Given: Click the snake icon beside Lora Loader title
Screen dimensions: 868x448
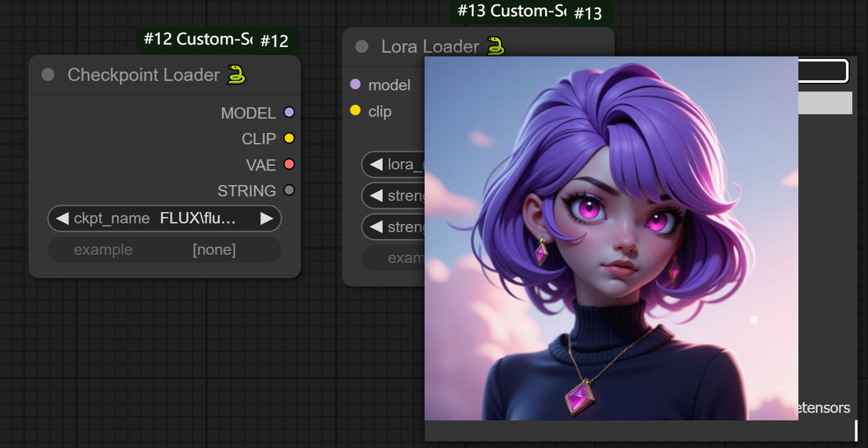Looking at the screenshot, I should coord(495,46).
